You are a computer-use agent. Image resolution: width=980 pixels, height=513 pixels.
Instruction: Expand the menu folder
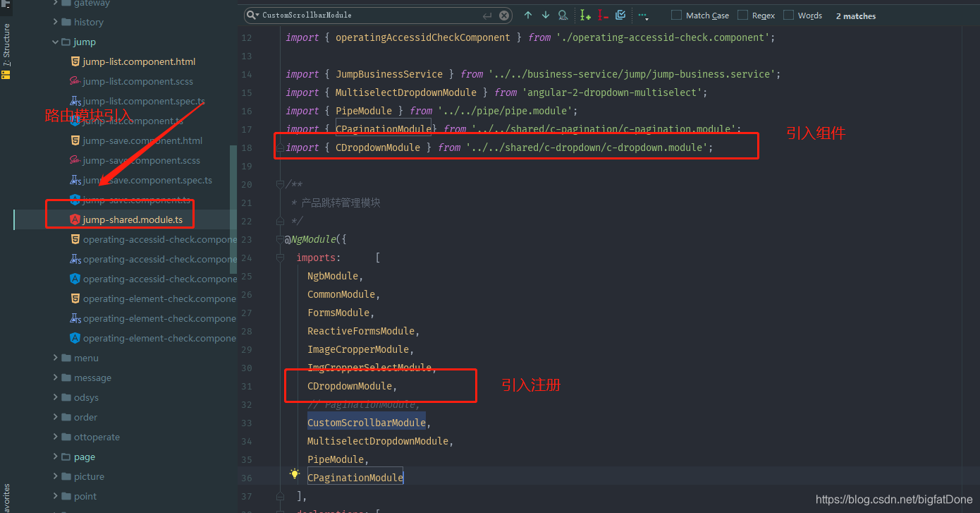(56, 358)
